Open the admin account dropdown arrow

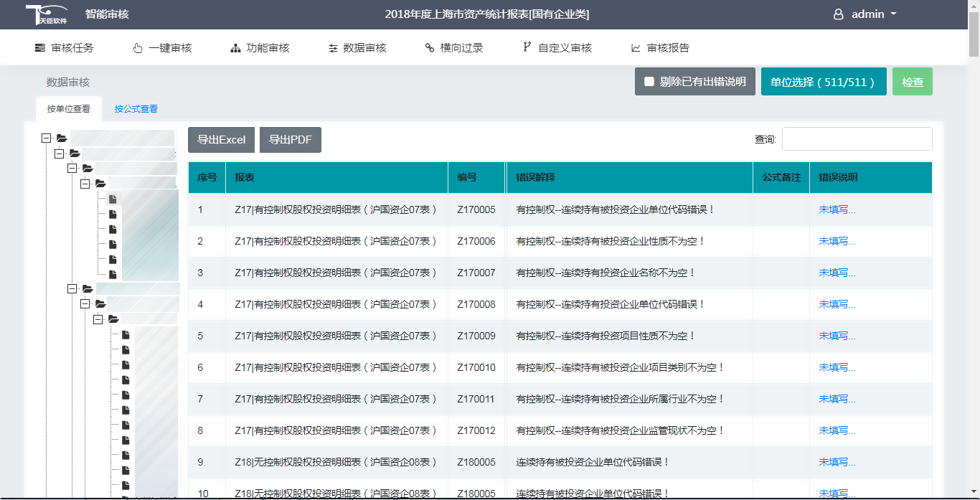click(x=893, y=14)
